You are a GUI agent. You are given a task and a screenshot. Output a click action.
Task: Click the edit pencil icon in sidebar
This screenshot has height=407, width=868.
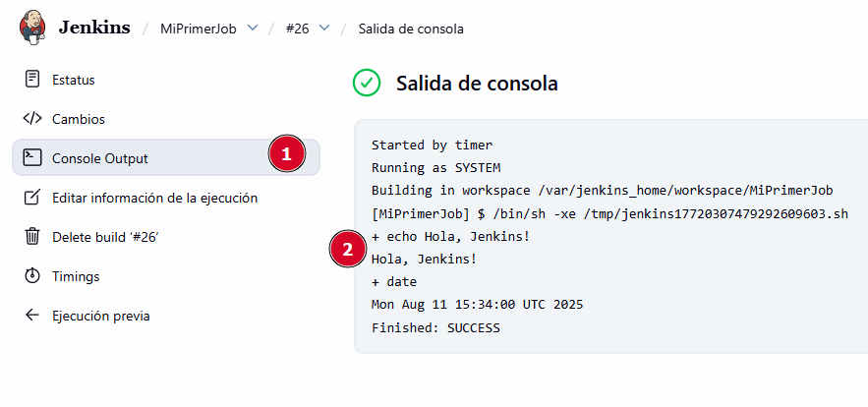(32, 198)
